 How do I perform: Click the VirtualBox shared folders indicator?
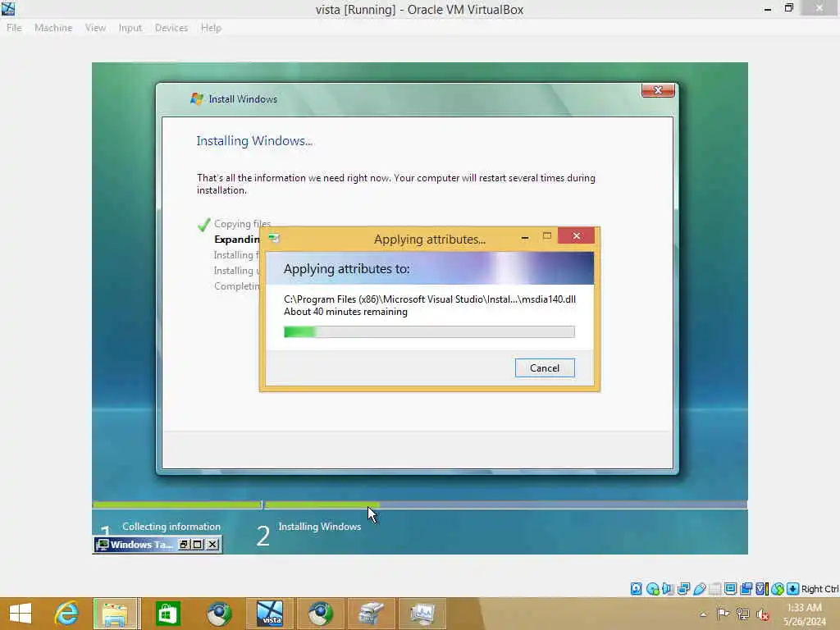[714, 589]
